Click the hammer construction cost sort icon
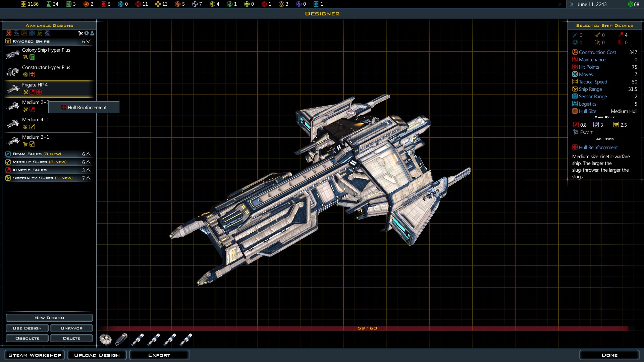The image size is (644, 362). (24, 33)
